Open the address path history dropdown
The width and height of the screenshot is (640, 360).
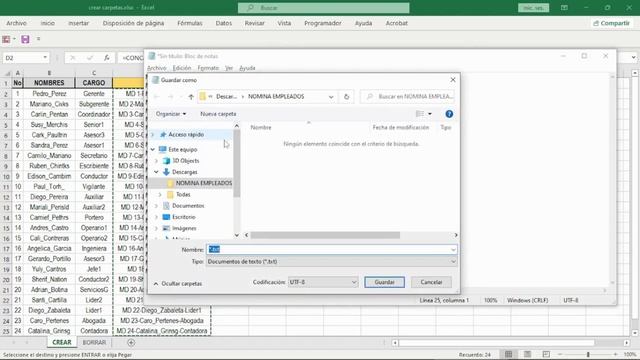331,97
